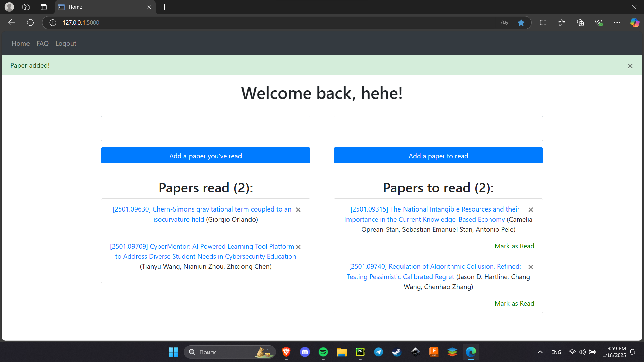644x362 pixels.
Task: Click 'Add a paper to read' button
Action: tap(438, 156)
